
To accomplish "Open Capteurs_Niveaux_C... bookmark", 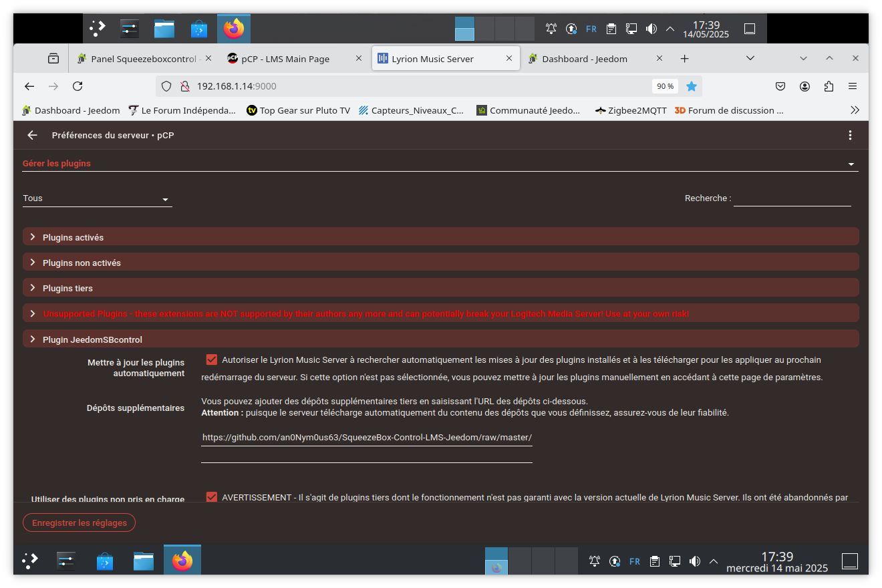I will click(411, 110).
